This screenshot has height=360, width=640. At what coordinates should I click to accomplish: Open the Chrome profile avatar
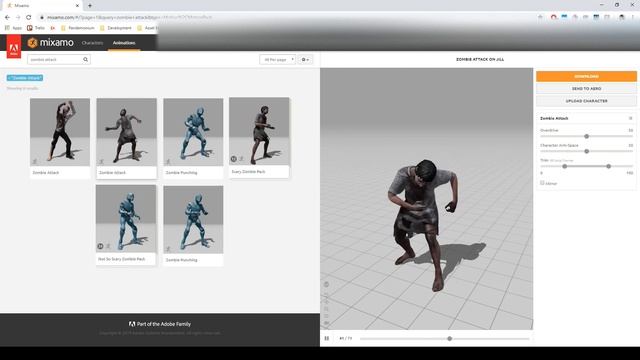(622, 18)
